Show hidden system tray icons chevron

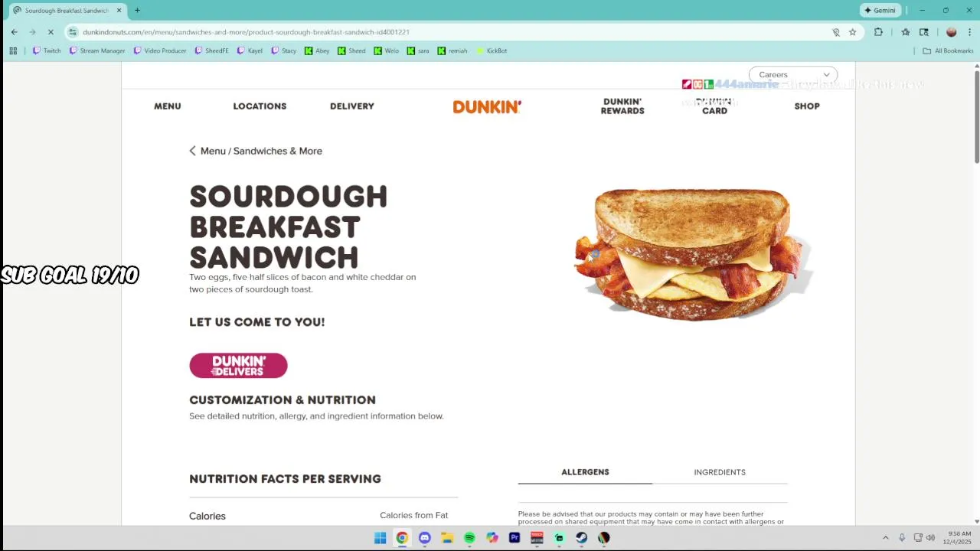click(x=886, y=538)
